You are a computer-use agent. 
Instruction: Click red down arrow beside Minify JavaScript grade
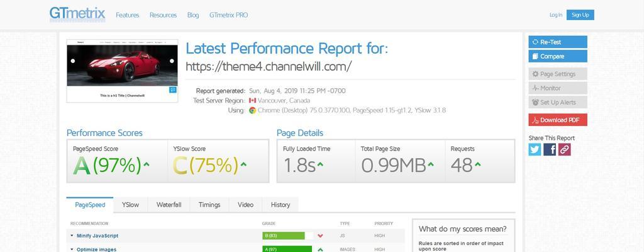320,236
